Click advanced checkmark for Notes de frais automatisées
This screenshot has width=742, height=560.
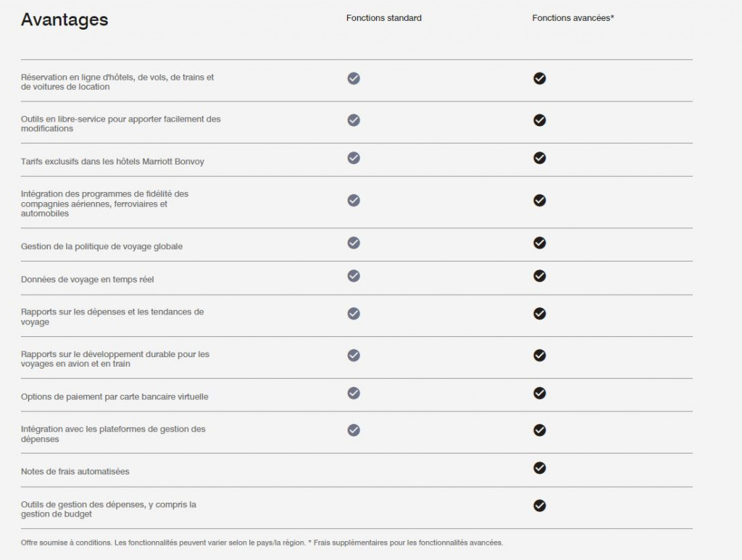pyautogui.click(x=539, y=468)
